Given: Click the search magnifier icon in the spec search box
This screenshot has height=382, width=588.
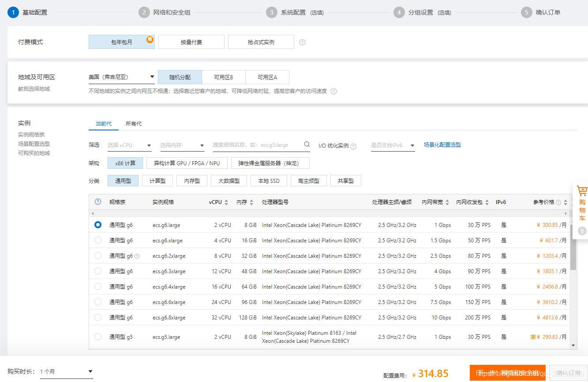Looking at the screenshot, I should tap(307, 145).
